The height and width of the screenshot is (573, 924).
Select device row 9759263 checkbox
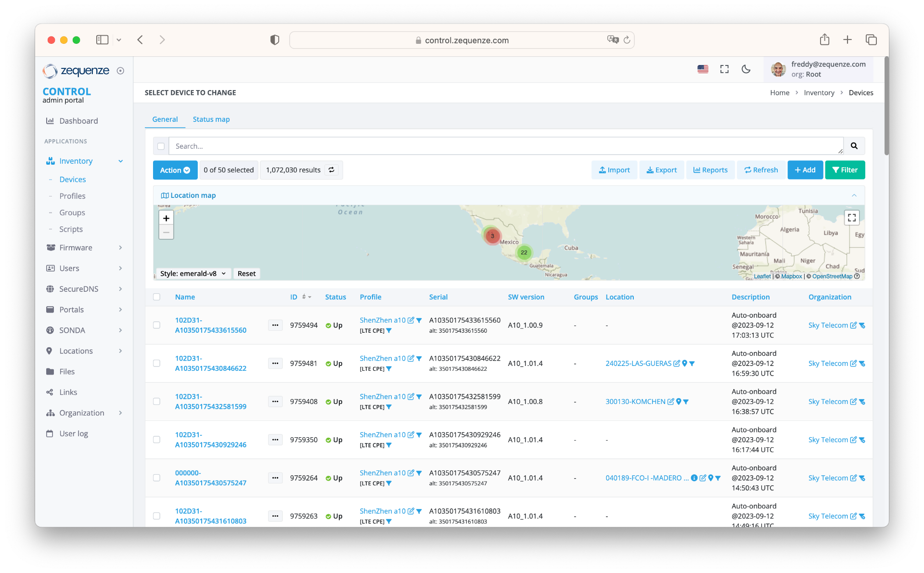click(x=156, y=516)
